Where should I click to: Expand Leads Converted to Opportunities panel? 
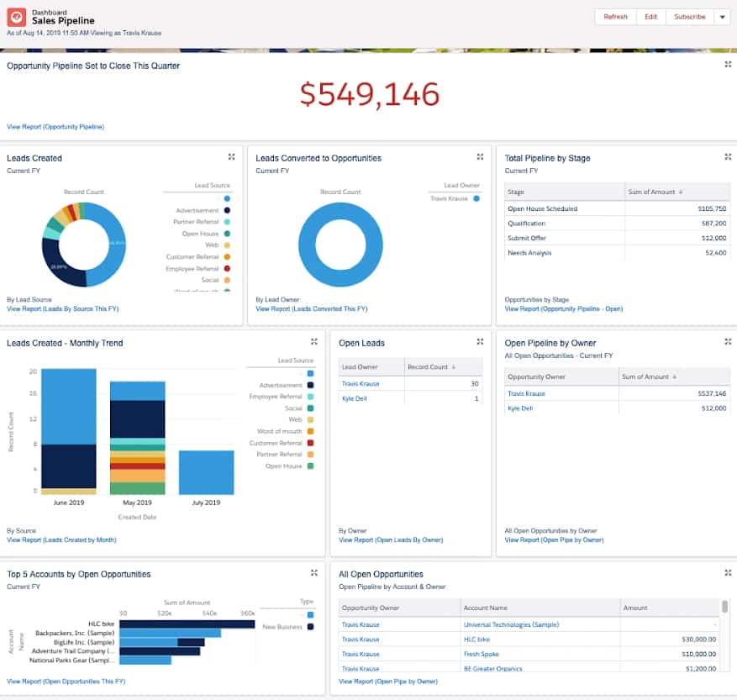pyautogui.click(x=480, y=156)
